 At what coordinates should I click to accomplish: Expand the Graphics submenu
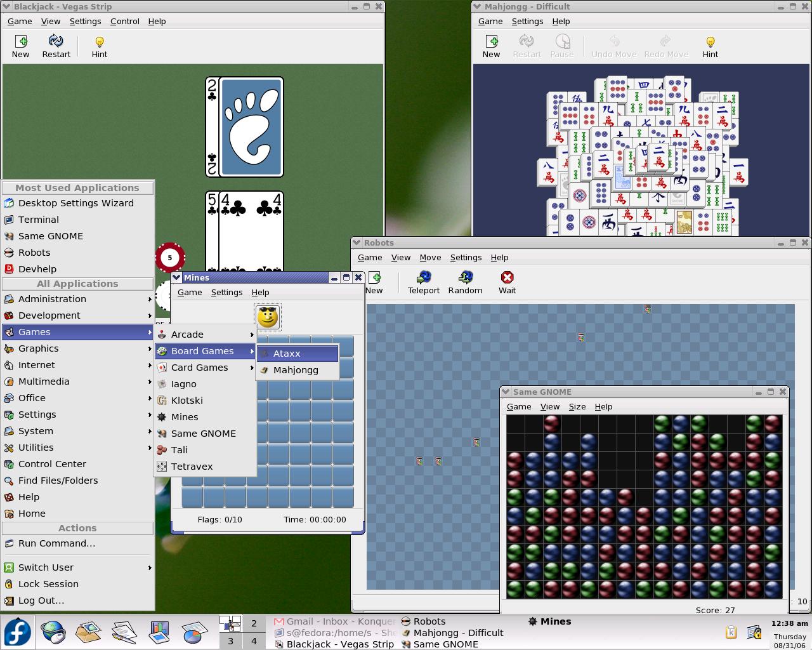(77, 348)
